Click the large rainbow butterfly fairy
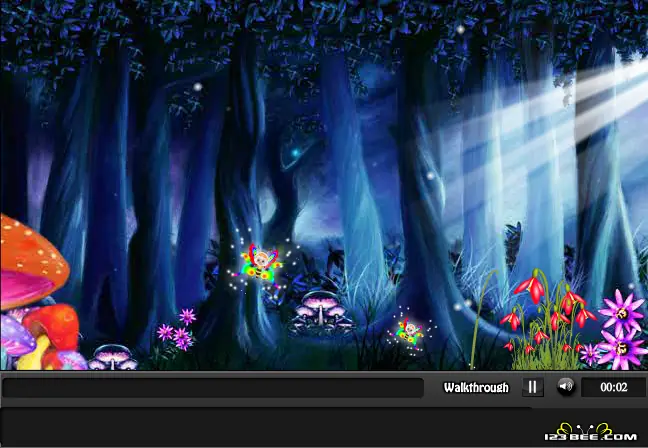This screenshot has width=648, height=448. click(260, 264)
